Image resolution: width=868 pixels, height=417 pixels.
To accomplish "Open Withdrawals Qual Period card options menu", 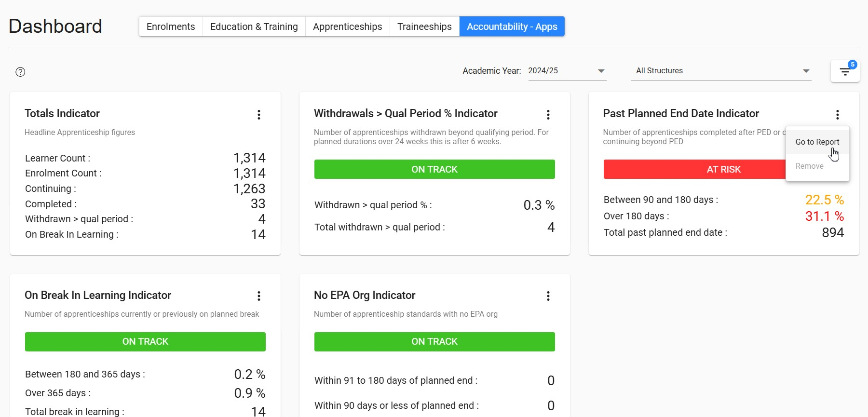I will point(548,114).
